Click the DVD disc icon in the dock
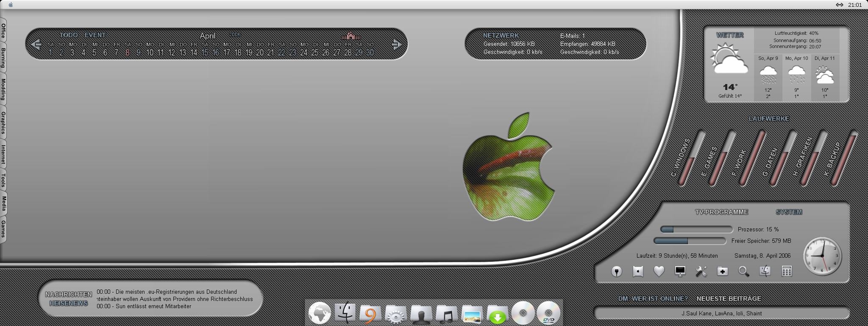The width and height of the screenshot is (868, 326). pyautogui.click(x=548, y=314)
